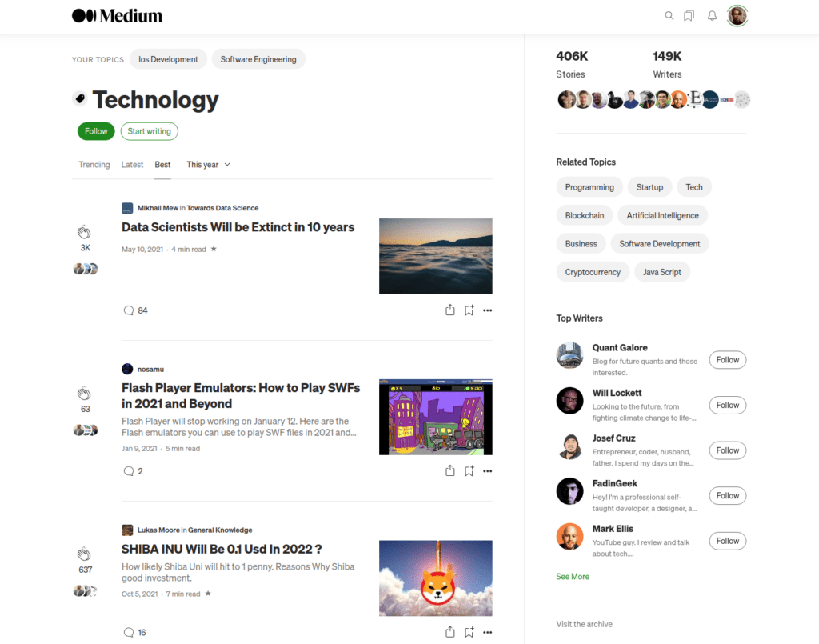Screen dimensions: 819x644
Task: Share the SHIBA INU article
Action: (449, 632)
